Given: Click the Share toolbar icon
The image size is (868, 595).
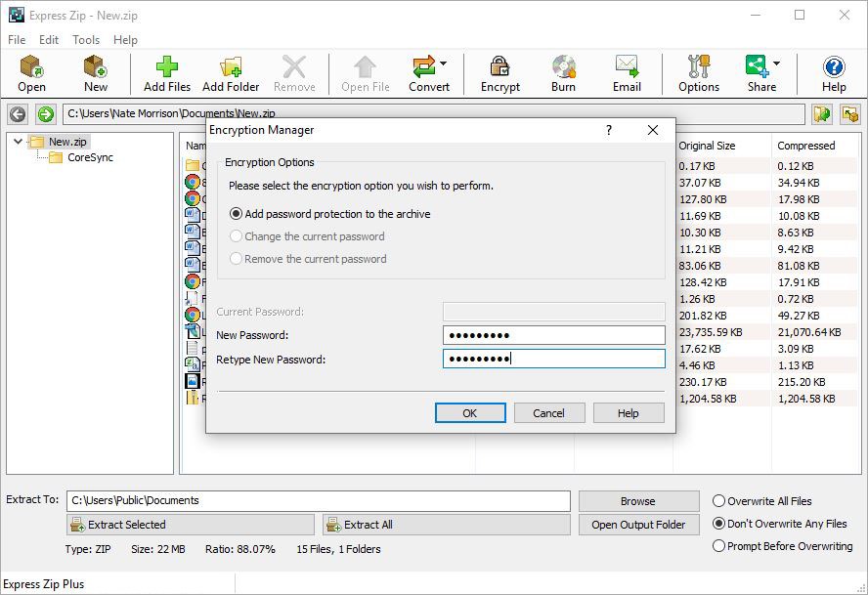Looking at the screenshot, I should coord(758,67).
